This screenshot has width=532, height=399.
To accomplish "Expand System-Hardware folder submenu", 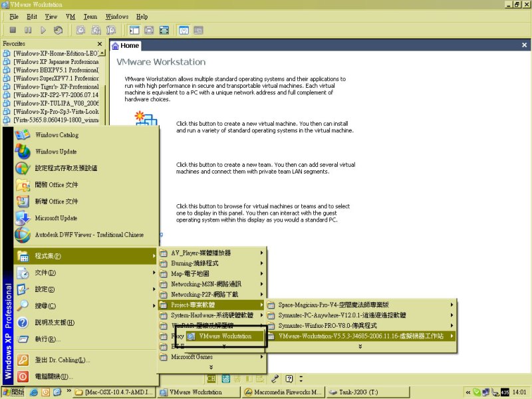I will (x=212, y=315).
